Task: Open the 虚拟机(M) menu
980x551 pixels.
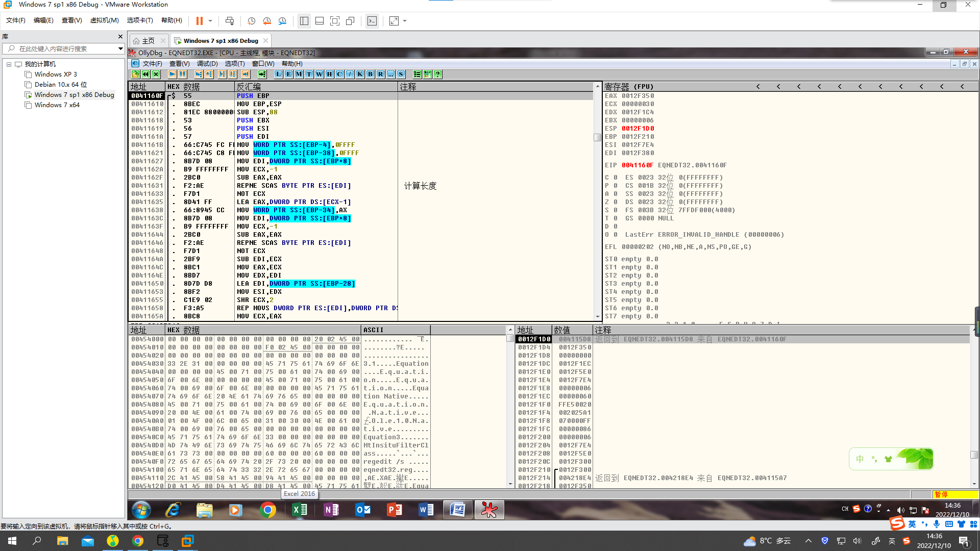Action: click(104, 20)
